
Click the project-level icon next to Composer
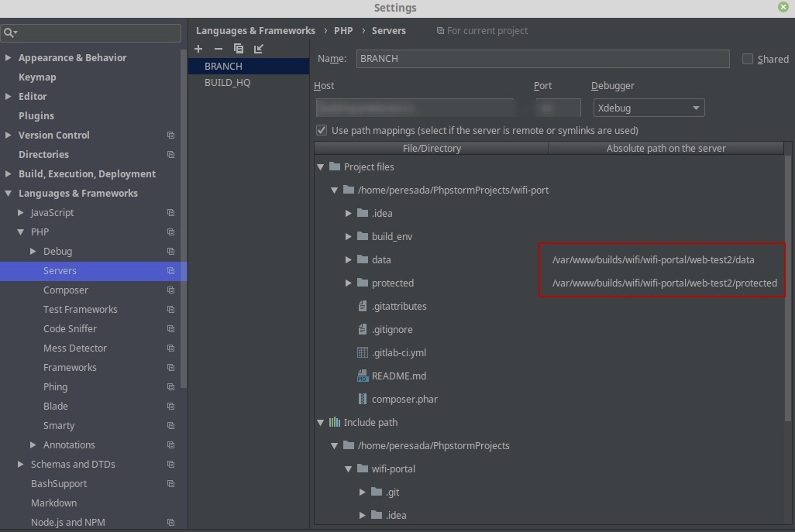click(171, 290)
